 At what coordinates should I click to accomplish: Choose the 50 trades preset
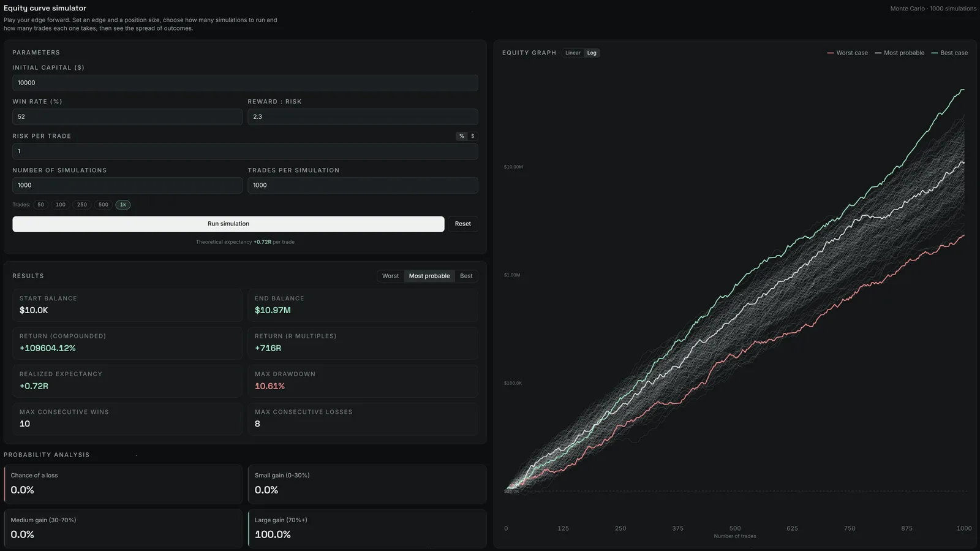pyautogui.click(x=40, y=205)
